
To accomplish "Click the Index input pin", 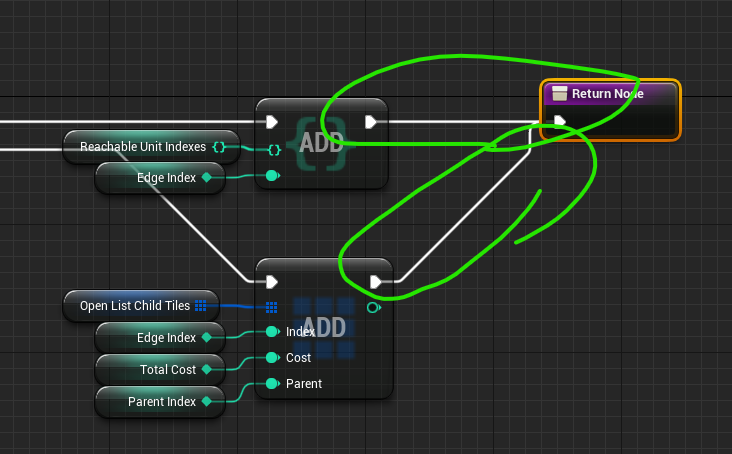I will (x=273, y=332).
